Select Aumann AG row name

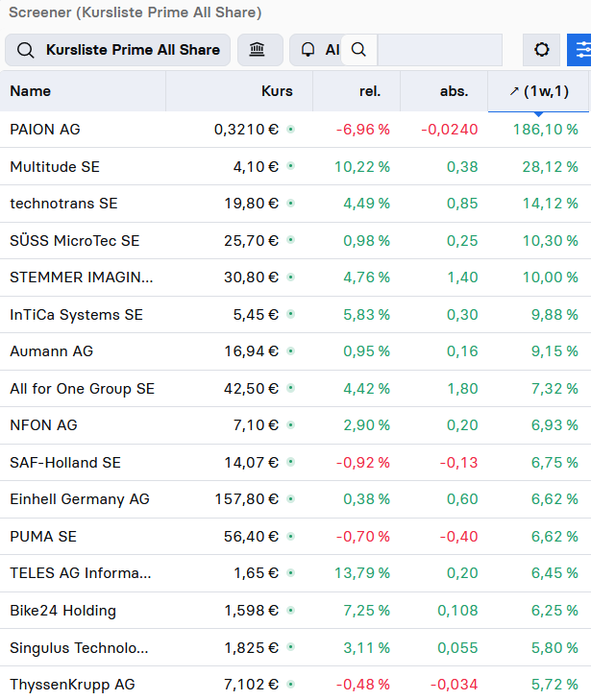pyautogui.click(x=51, y=351)
